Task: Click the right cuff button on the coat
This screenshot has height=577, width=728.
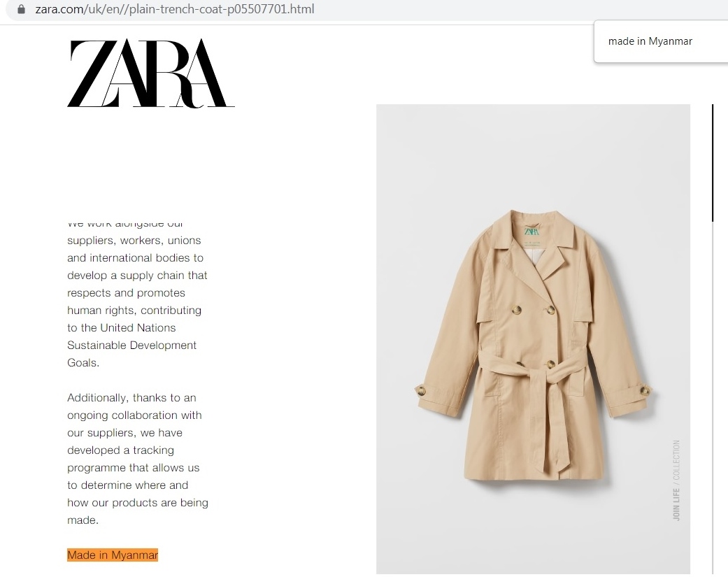Action: tap(645, 390)
